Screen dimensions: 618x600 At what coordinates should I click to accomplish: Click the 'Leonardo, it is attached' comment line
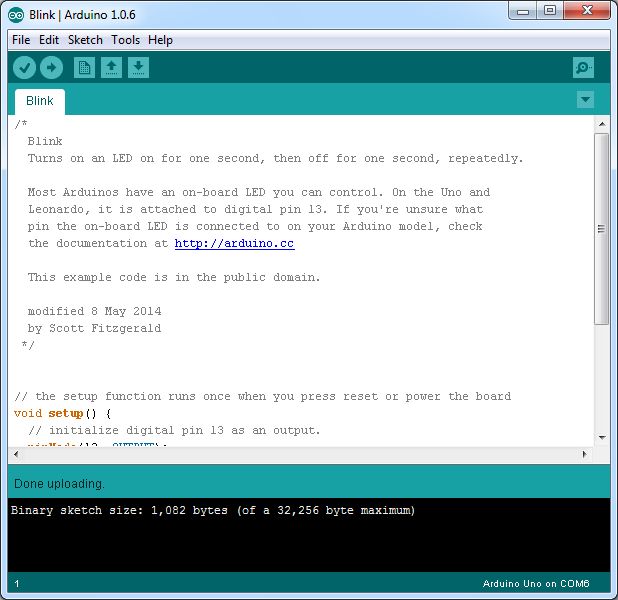click(x=255, y=209)
